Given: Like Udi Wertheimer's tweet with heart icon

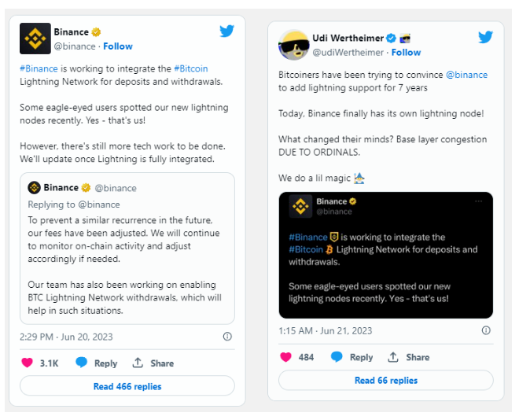Looking at the screenshot, I should pyautogui.click(x=285, y=356).
